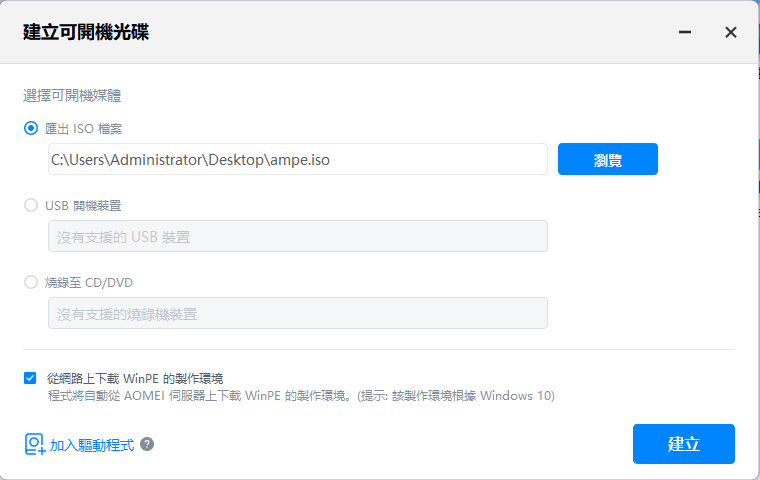Click the 匯出 ISO 檔案 label text
Image resolution: width=760 pixels, height=480 pixels.
84,128
